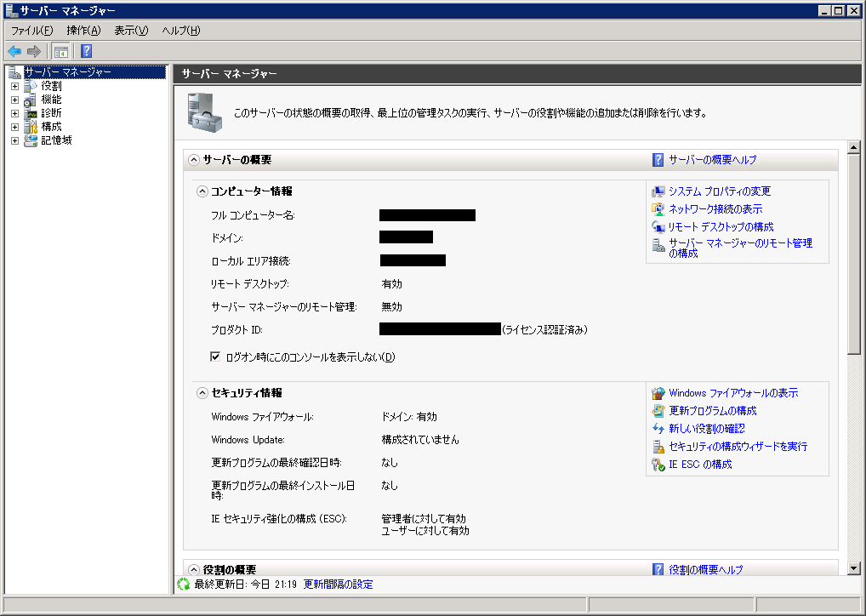Click the サーバー マネージャーのリモート管理の構成 icon
866x616 pixels.
tap(658, 244)
